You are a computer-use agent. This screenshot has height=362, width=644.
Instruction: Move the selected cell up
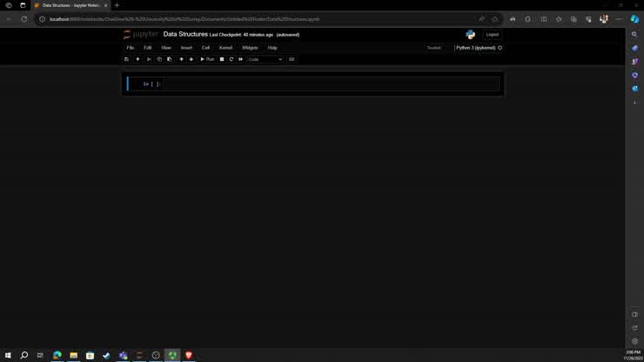point(181,59)
